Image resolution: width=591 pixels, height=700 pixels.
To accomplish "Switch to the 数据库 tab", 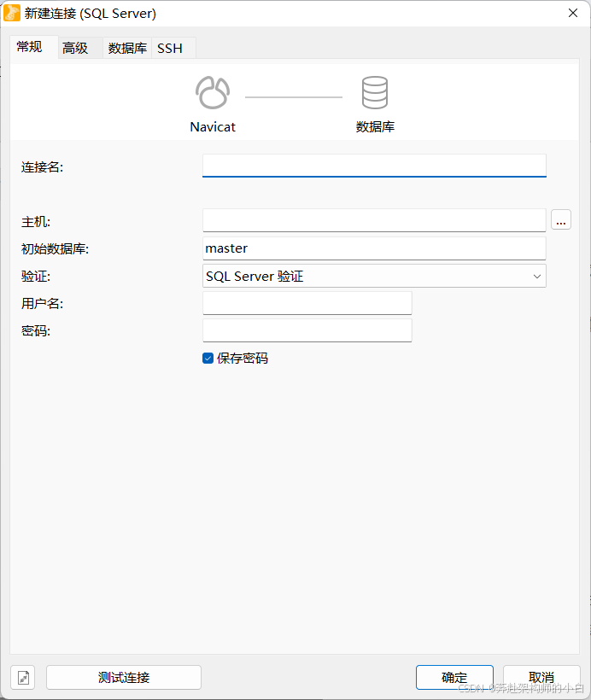I will (x=127, y=48).
